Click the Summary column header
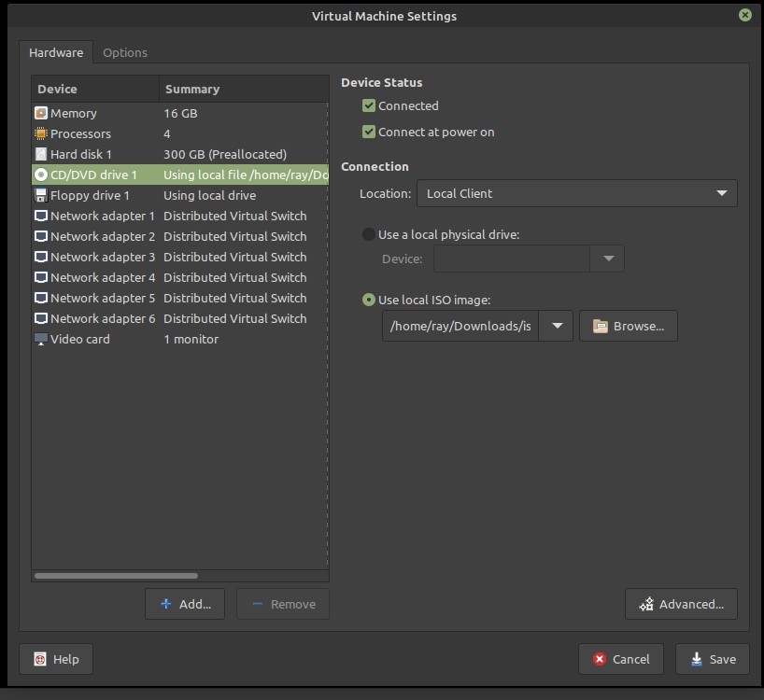This screenshot has width=764, height=700. (x=244, y=89)
